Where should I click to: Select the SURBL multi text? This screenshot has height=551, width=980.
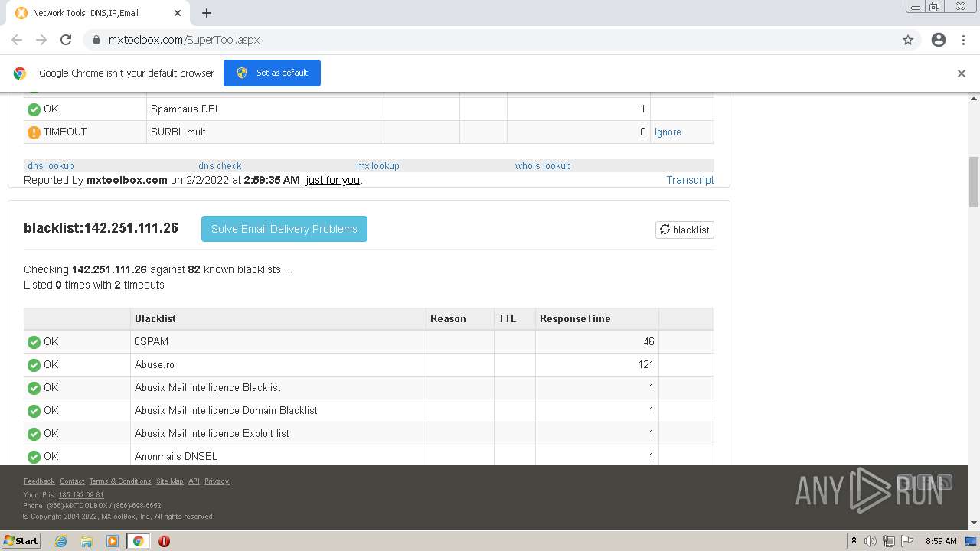tap(179, 132)
